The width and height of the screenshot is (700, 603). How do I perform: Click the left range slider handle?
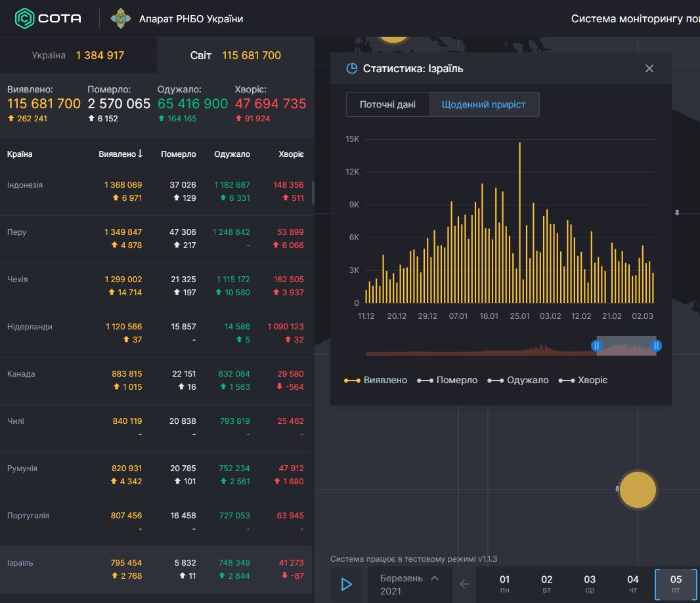pos(596,346)
